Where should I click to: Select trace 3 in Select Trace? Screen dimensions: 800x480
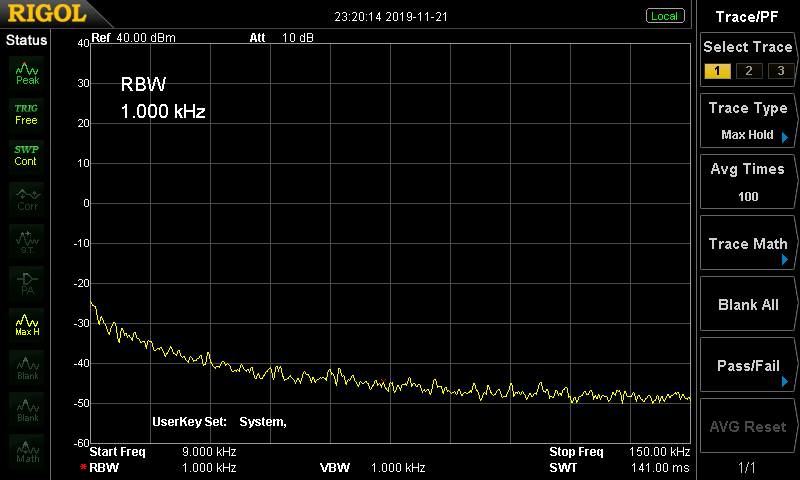tap(777, 70)
